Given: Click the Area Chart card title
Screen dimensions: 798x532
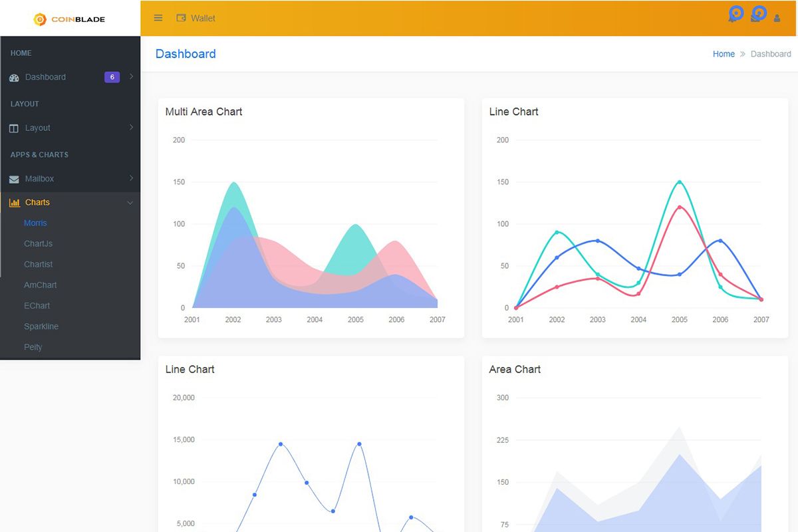Looking at the screenshot, I should [515, 369].
